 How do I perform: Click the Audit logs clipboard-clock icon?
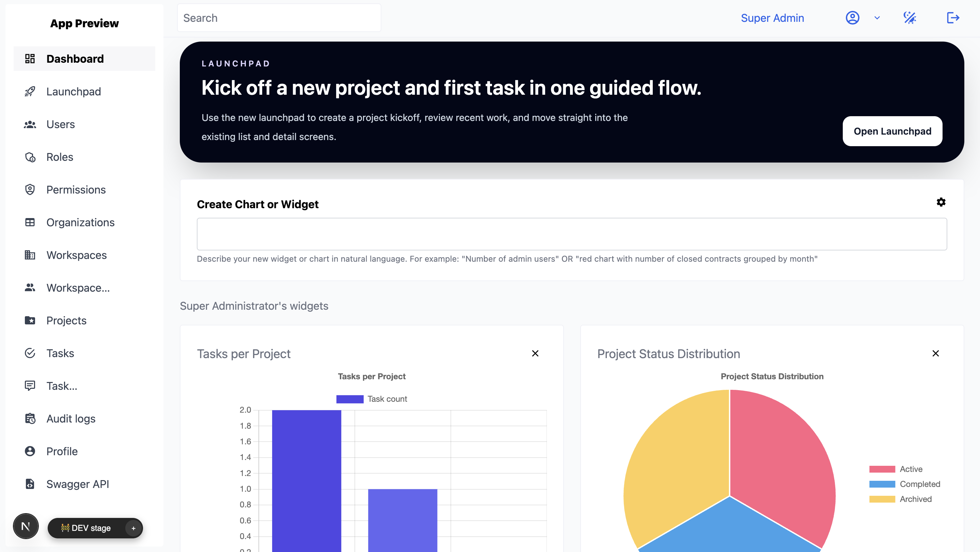[30, 419]
